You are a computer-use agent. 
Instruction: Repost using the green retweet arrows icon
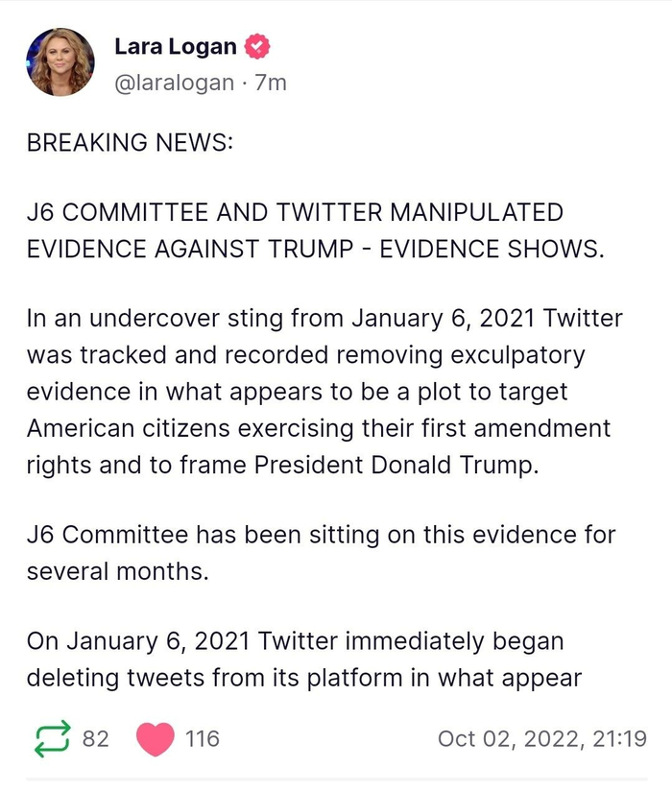[53, 738]
